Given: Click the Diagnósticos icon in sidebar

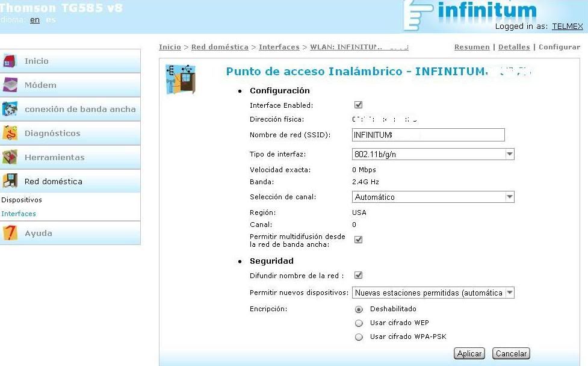Looking at the screenshot, I should [x=10, y=133].
